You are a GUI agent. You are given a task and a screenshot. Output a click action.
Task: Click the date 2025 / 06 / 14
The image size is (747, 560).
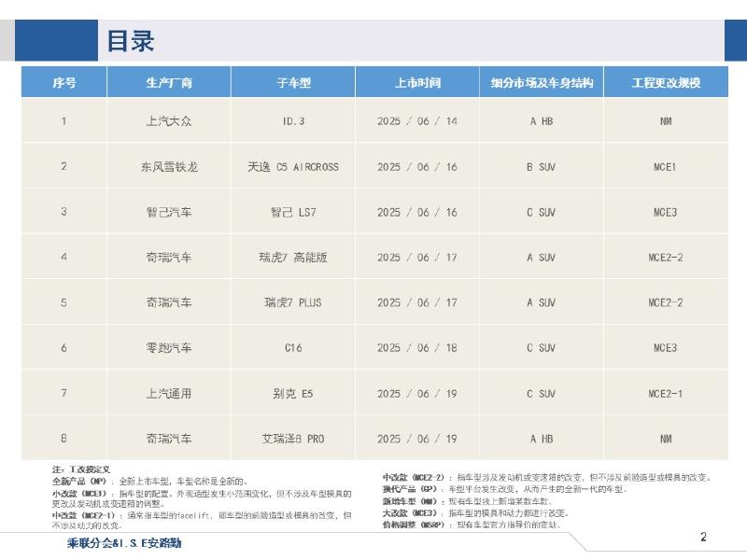click(x=417, y=121)
